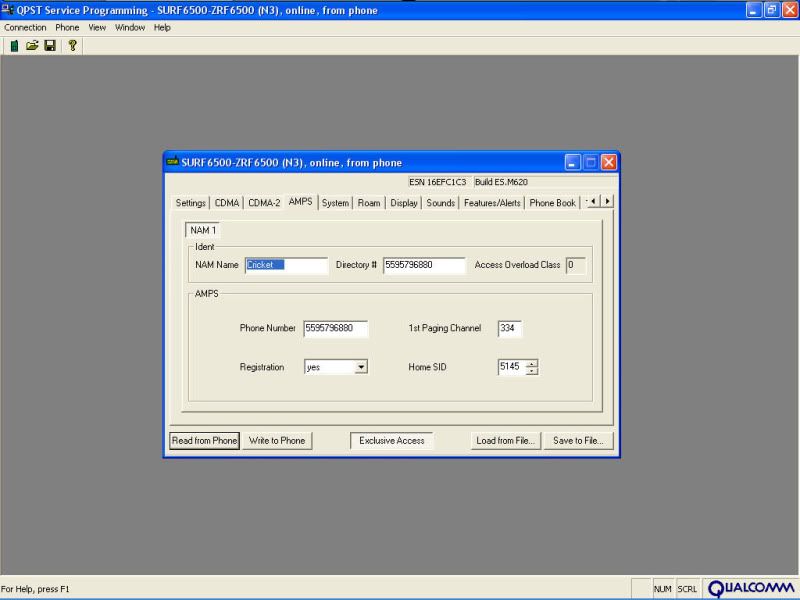Click the Directory # input field
800x600 pixels.
point(424,265)
